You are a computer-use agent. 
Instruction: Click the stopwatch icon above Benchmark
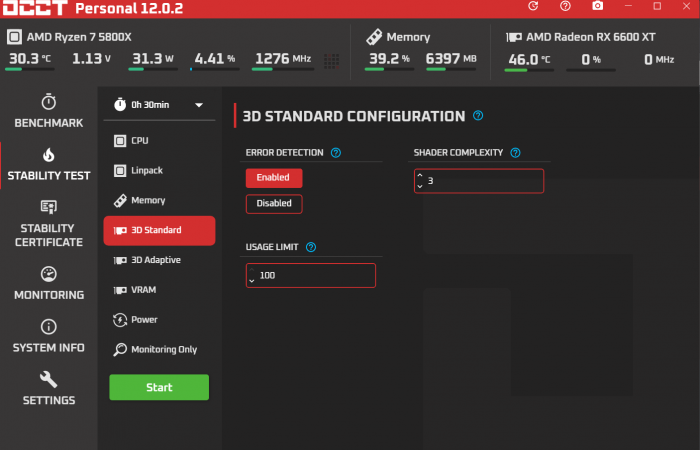click(49, 102)
